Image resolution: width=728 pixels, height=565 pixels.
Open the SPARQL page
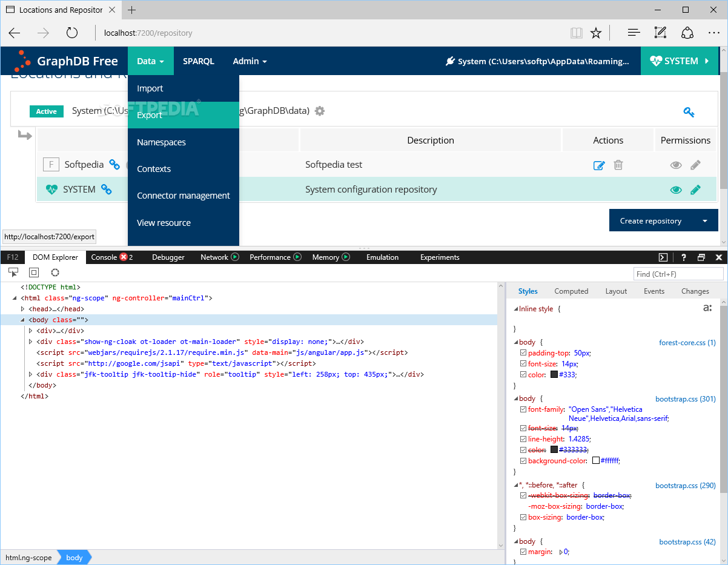click(x=199, y=61)
